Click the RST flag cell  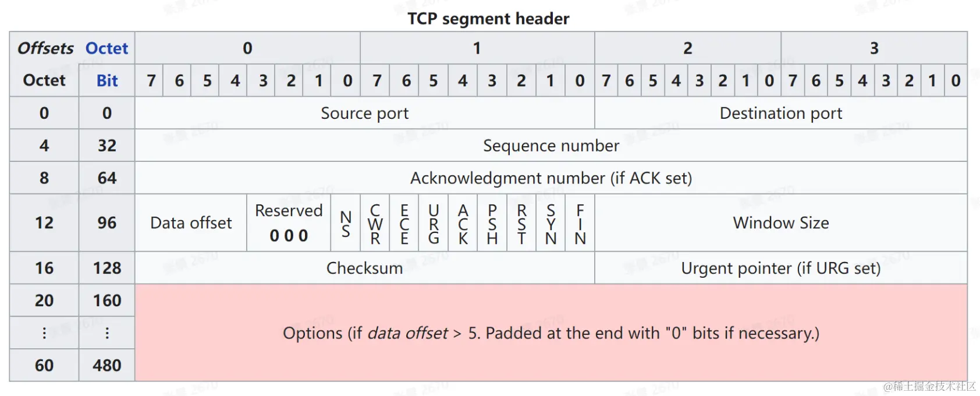(521, 224)
